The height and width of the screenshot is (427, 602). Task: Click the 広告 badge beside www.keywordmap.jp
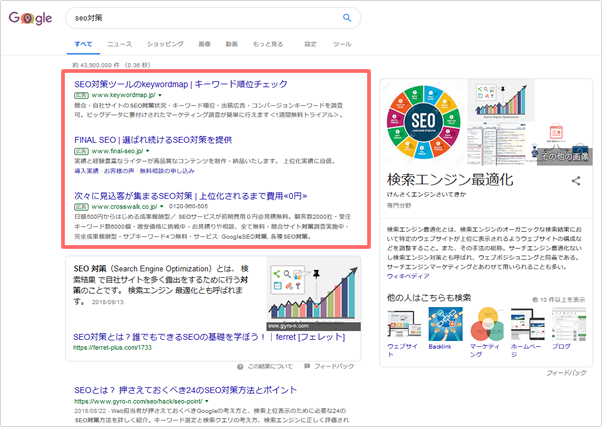[x=81, y=95]
